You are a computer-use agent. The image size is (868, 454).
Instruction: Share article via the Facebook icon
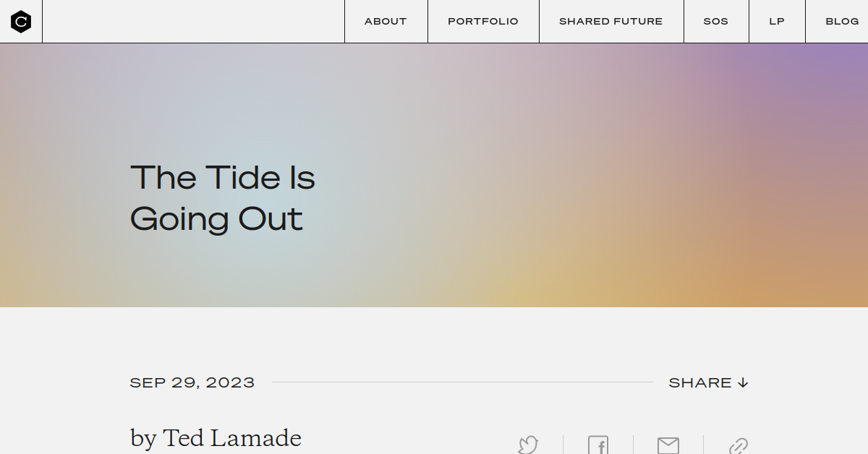click(598, 445)
